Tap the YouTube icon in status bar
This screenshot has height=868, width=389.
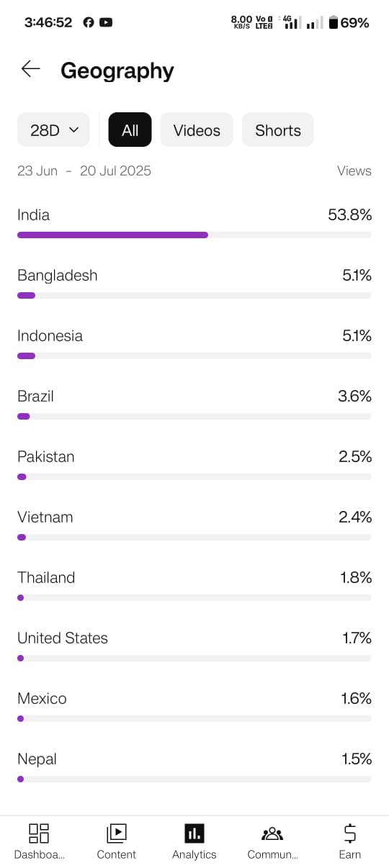click(x=106, y=22)
